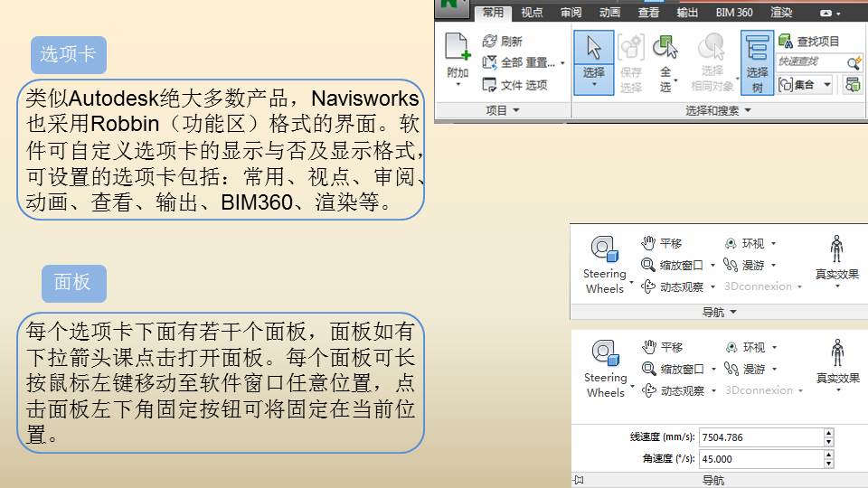Click 平移 pan in collapsed 导航 panel
Viewport: 868px width, 488px height.
pos(662,243)
